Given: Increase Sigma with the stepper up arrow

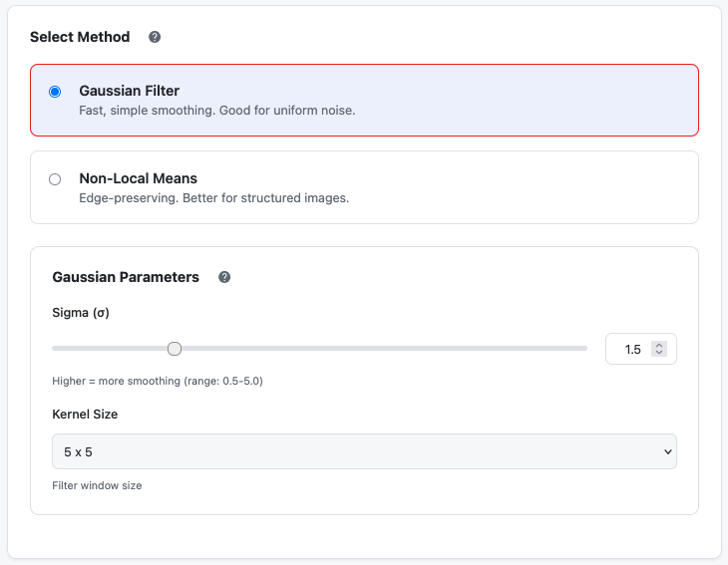Looking at the screenshot, I should point(659,345).
